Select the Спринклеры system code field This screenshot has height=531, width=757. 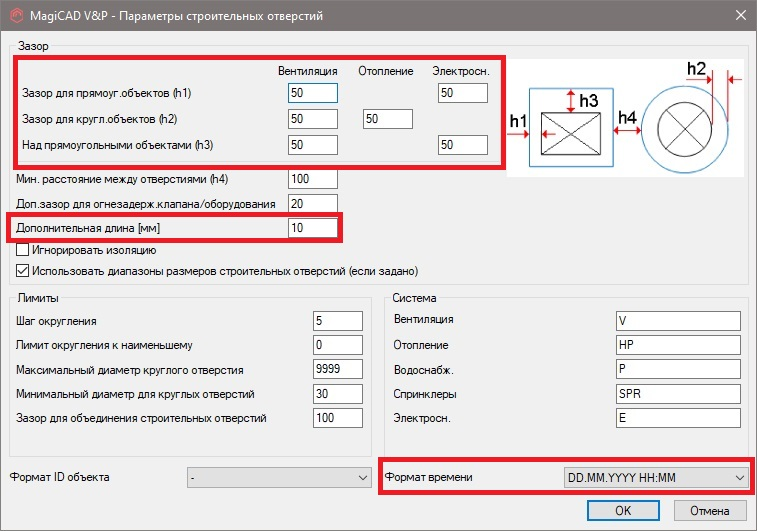[677, 393]
